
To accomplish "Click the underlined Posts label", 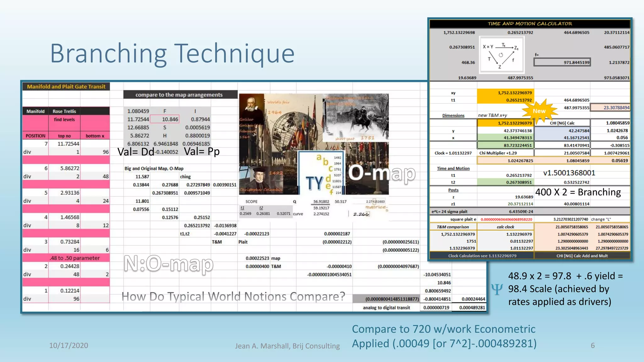I will point(453,190).
